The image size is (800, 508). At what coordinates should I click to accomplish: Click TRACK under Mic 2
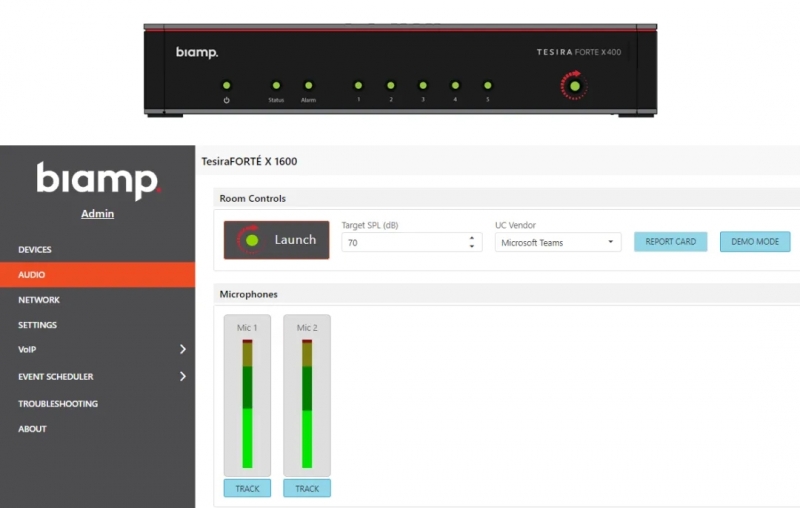coord(307,489)
